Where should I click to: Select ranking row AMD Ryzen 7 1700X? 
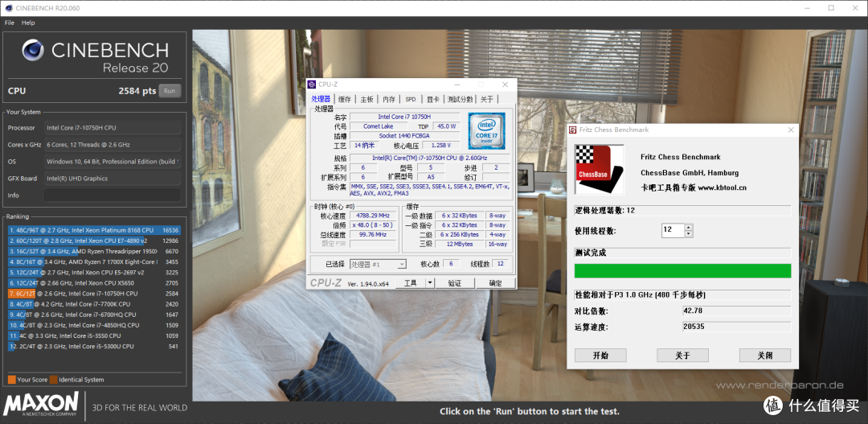(93, 261)
